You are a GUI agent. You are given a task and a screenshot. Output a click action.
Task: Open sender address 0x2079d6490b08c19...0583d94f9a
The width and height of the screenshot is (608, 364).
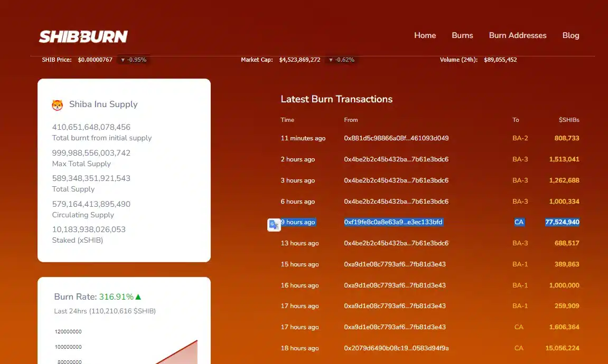pyautogui.click(x=396, y=348)
